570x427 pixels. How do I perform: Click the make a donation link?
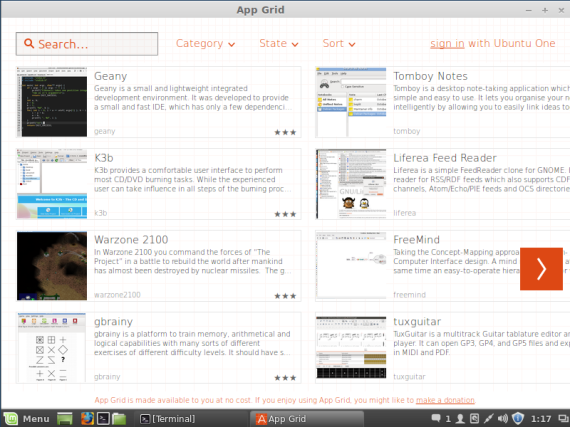(x=445, y=400)
